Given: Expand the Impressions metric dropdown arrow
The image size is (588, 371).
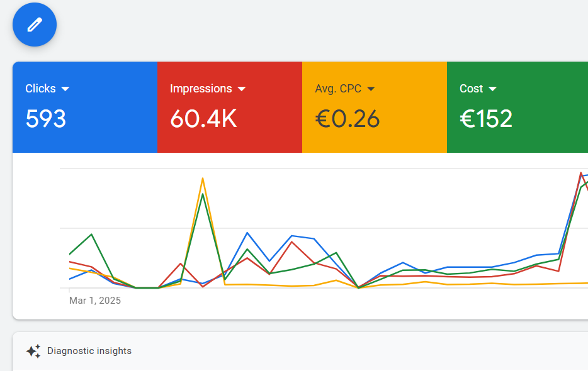Looking at the screenshot, I should point(241,89).
